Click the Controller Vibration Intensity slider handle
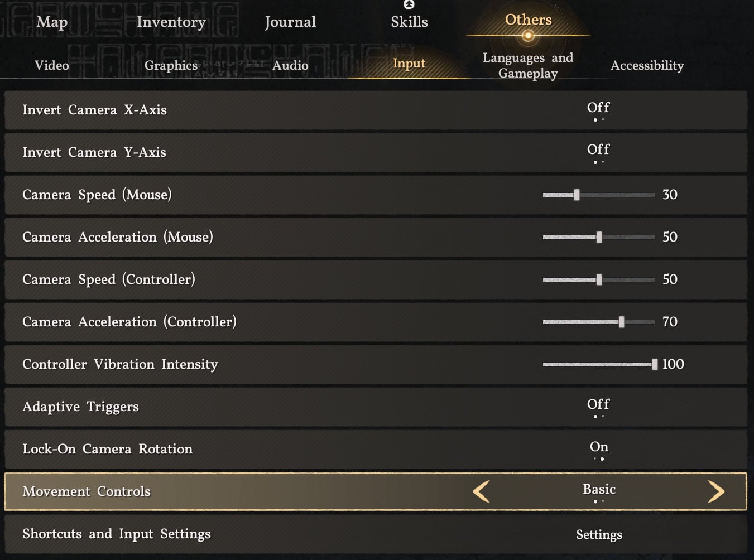The image size is (754, 560). (655, 364)
